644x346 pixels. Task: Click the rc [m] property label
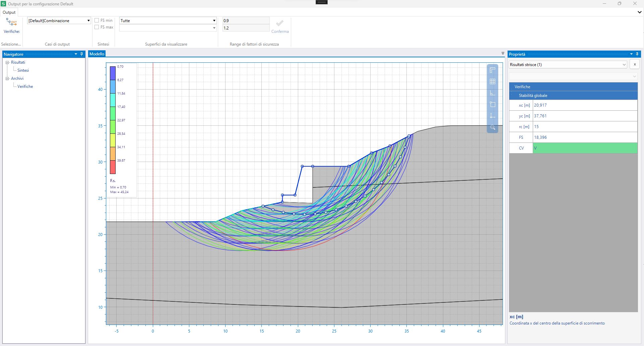tap(524, 127)
